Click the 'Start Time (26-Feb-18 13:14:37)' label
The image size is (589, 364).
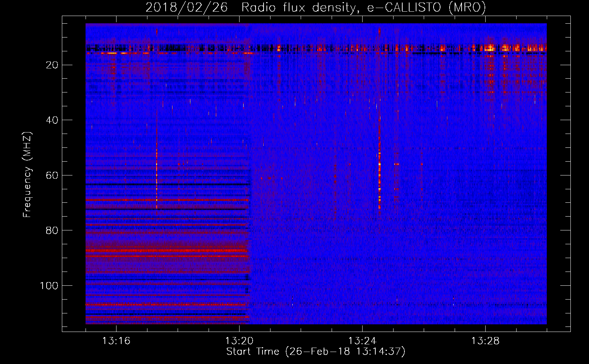[x=316, y=352]
